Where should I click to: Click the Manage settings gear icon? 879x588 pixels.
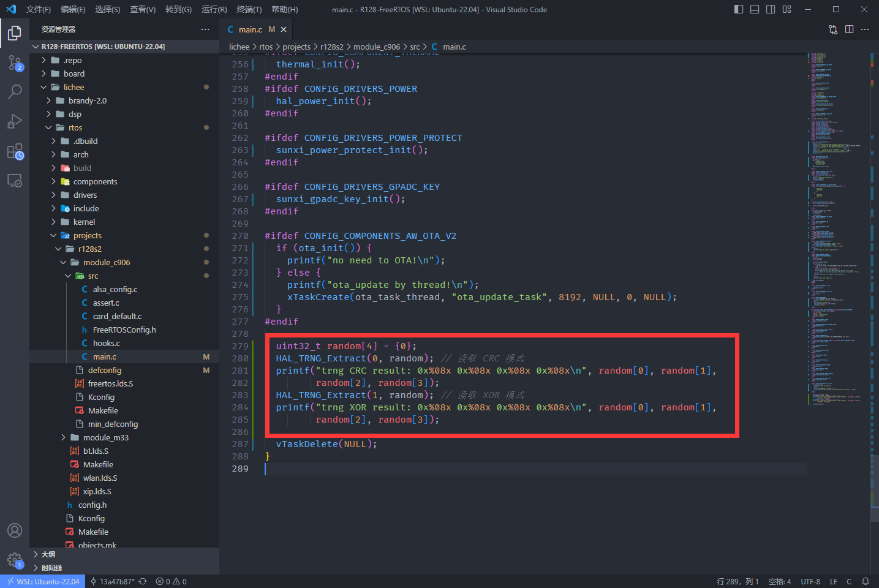[15, 559]
